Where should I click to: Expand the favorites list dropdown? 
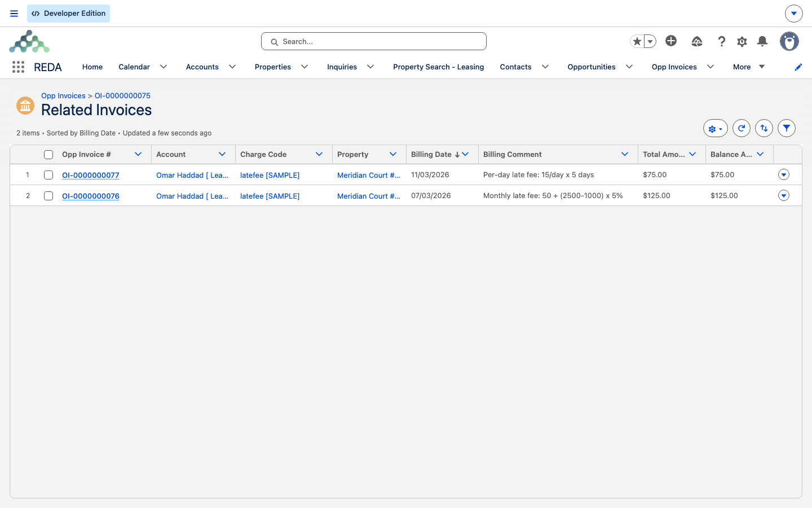pos(650,41)
